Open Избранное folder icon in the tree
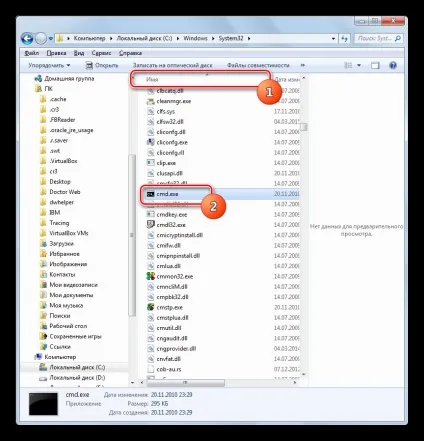Image resolution: width=424 pixels, height=441 pixels. click(43, 254)
